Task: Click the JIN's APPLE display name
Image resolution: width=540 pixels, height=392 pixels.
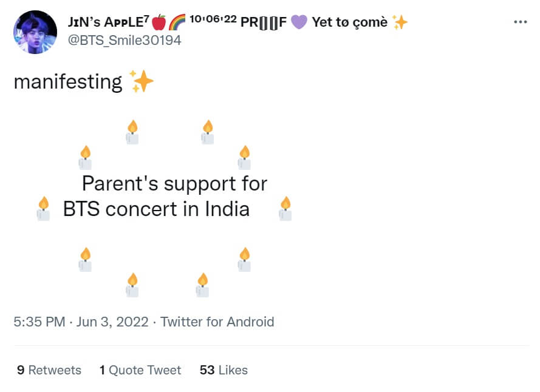Action: [106, 22]
